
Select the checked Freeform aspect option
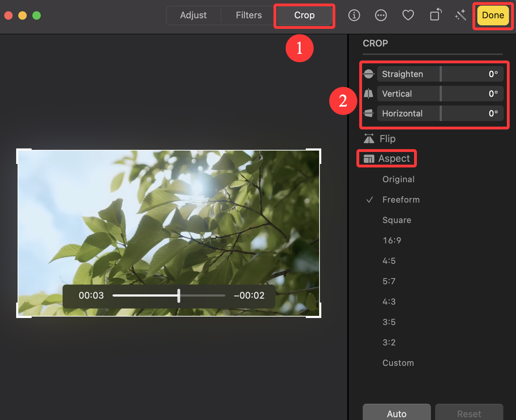[401, 200]
